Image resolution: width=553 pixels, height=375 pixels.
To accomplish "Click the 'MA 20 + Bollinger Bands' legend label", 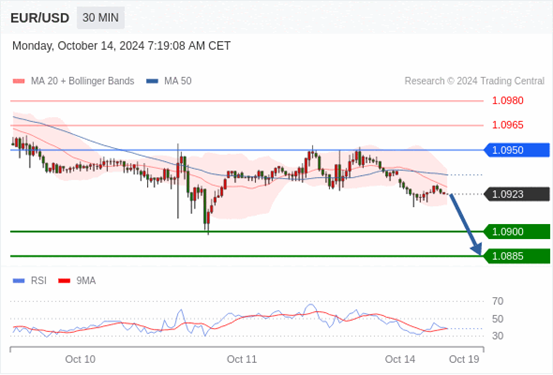I will 83,81.
